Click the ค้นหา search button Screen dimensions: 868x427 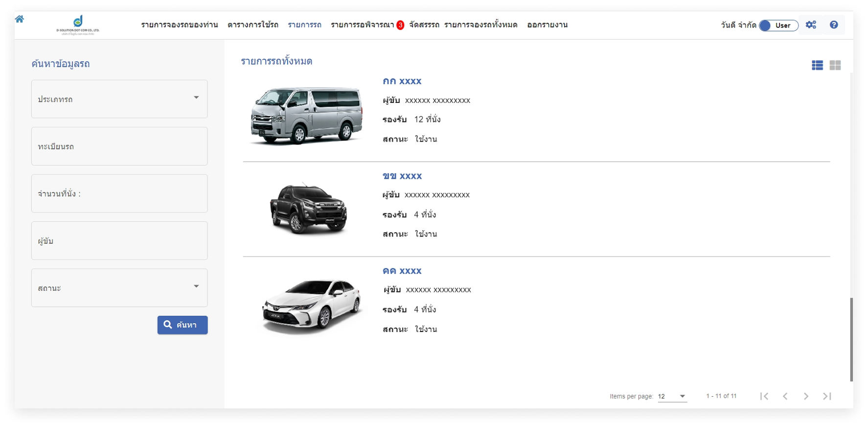click(183, 325)
